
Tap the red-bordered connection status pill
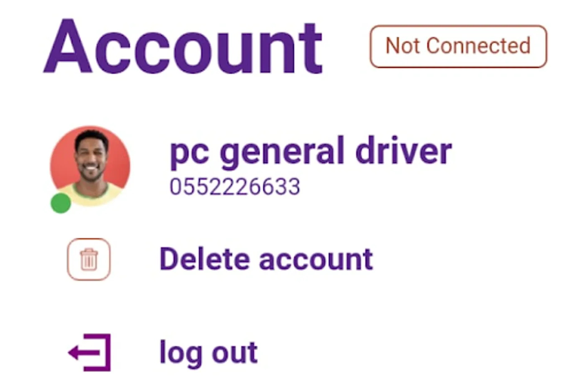pyautogui.click(x=458, y=46)
